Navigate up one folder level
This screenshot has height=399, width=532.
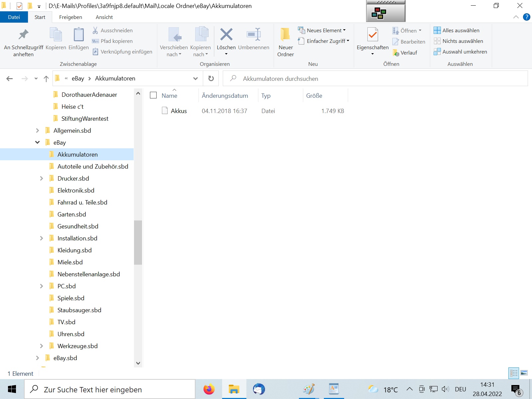(x=46, y=78)
